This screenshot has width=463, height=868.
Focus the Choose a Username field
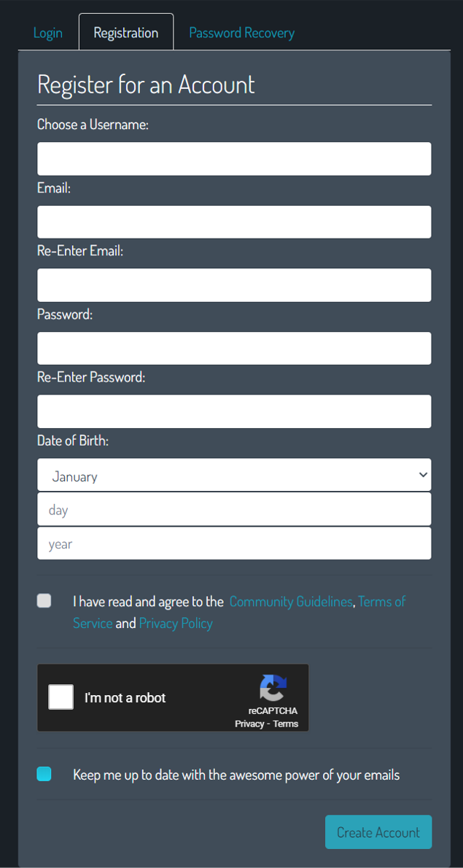[x=234, y=159]
